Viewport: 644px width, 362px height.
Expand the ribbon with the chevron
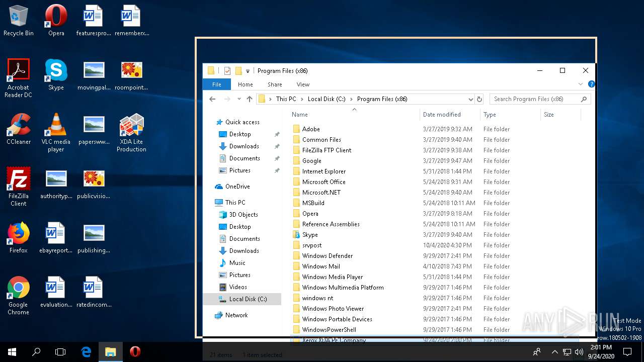pyautogui.click(x=581, y=84)
